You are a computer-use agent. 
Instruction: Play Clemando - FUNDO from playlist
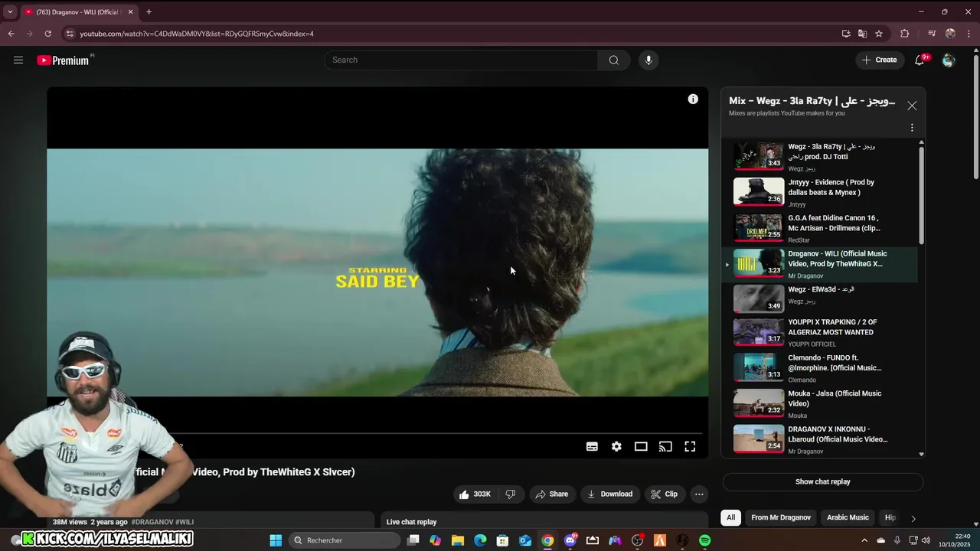point(819,367)
